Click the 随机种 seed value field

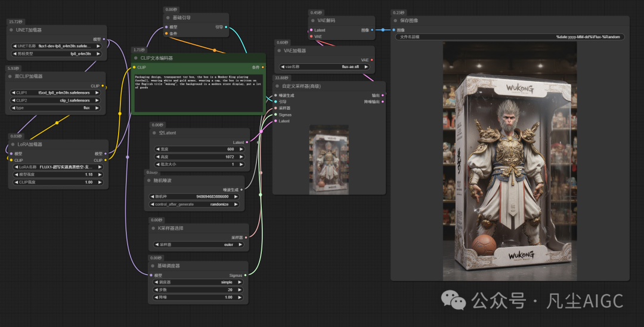tap(194, 197)
